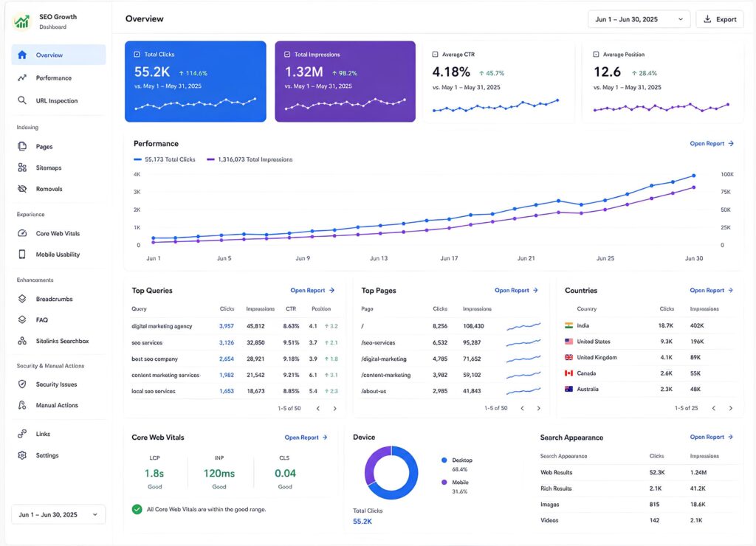
Task: Open Report for Top Queries
Action: [x=312, y=290]
